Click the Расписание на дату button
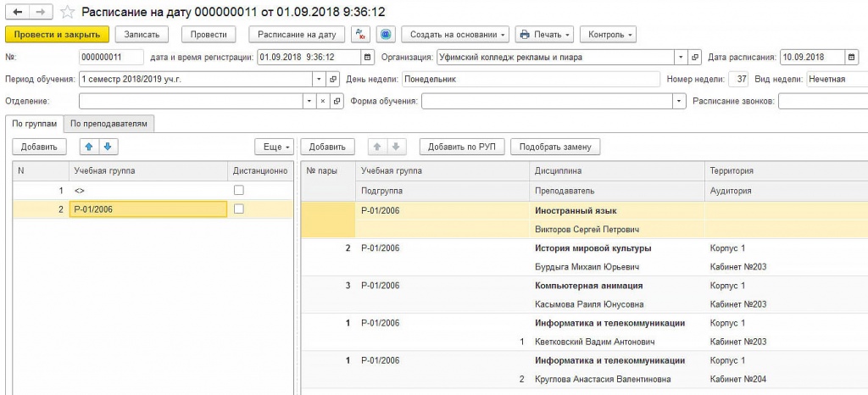 click(297, 34)
